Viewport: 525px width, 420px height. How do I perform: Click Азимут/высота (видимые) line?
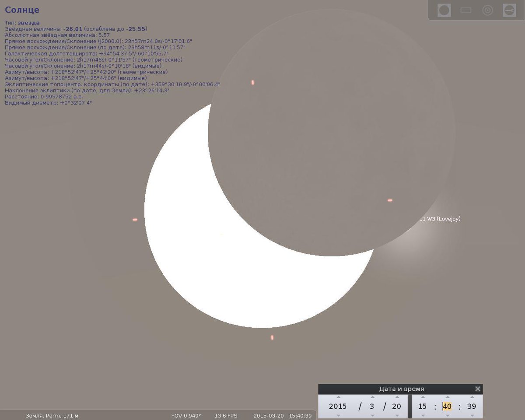pyautogui.click(x=76, y=78)
